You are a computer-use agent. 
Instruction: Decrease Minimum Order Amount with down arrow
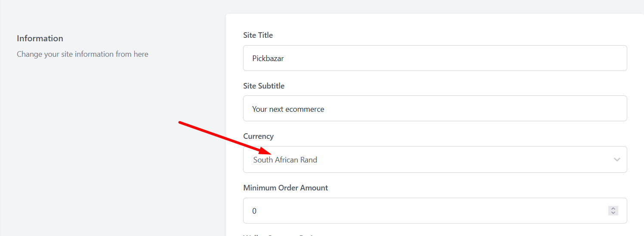(x=613, y=213)
